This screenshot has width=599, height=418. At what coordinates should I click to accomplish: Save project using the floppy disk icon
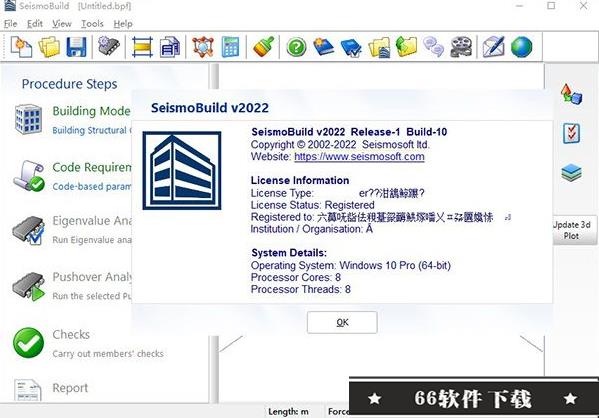(x=76, y=47)
